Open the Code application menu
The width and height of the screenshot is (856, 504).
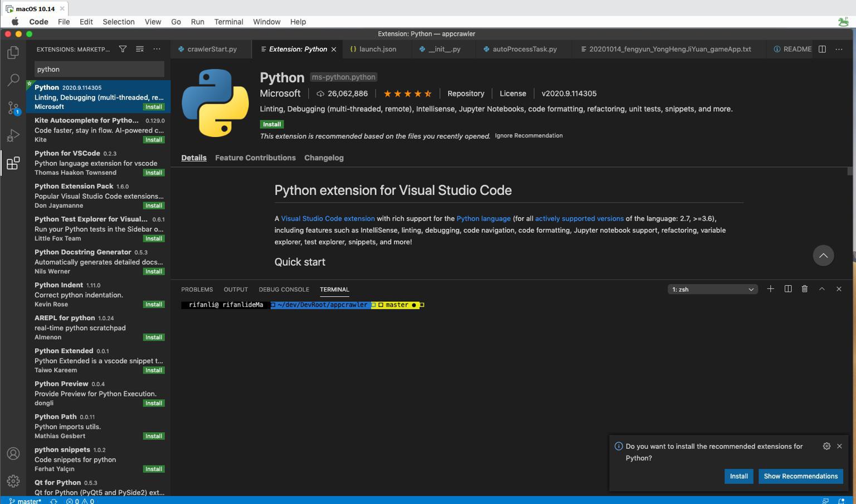[38, 22]
